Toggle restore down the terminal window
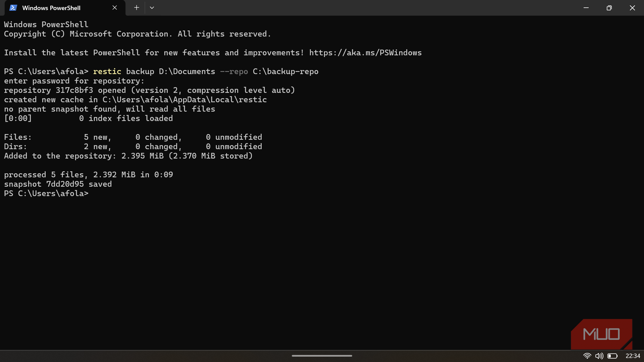 609,7
